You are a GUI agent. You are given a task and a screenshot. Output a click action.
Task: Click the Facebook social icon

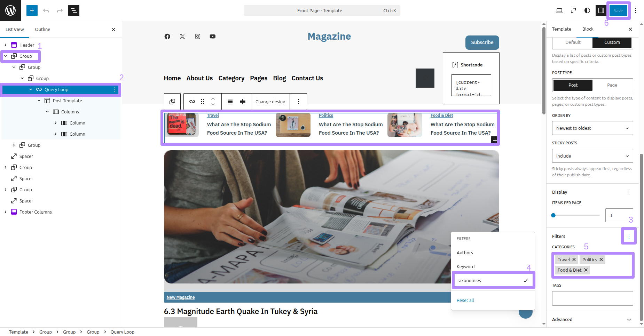click(x=167, y=37)
